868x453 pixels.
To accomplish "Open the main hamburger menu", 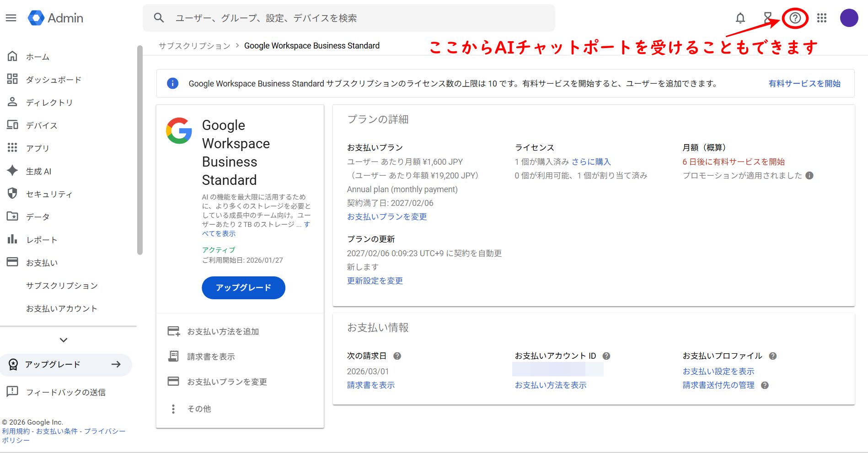I will (x=11, y=18).
